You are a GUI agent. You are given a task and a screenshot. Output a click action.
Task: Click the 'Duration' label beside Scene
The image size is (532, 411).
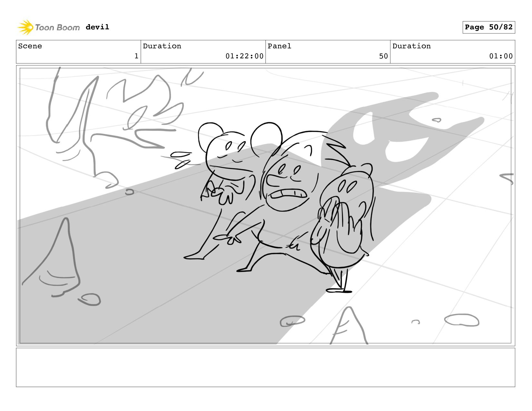162,46
